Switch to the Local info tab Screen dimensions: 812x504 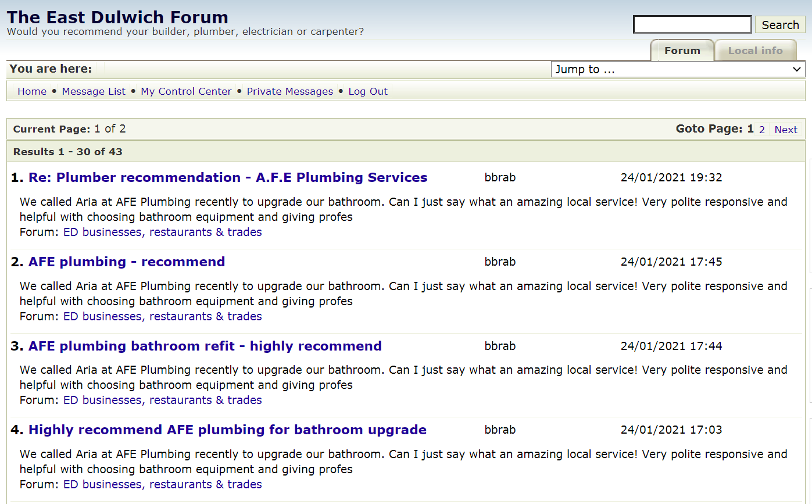coord(755,51)
